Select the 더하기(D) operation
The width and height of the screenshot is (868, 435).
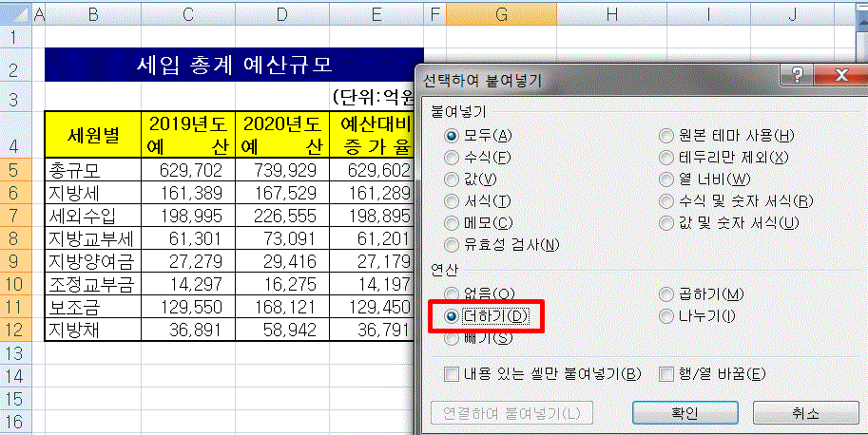point(487,316)
